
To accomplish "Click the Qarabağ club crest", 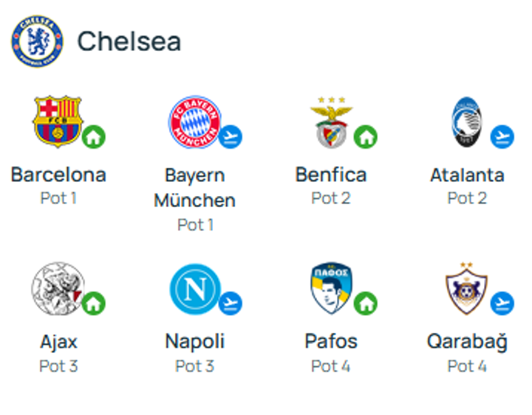I will pos(467,289).
